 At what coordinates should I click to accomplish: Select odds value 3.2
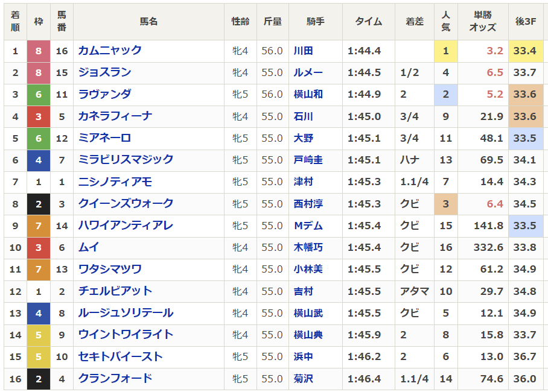pos(495,51)
